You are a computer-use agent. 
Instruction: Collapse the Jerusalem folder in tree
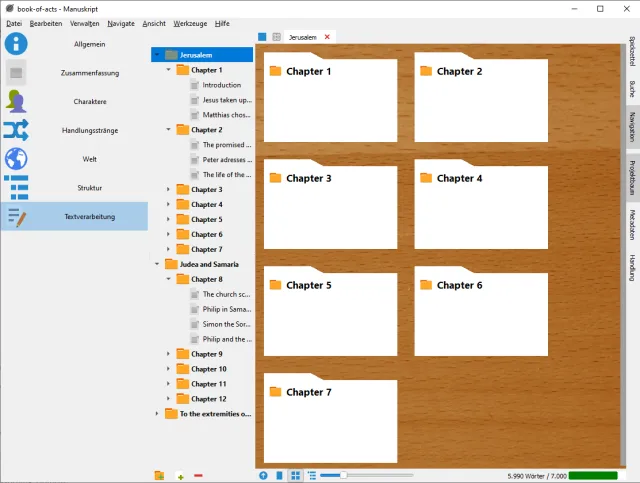point(157,55)
